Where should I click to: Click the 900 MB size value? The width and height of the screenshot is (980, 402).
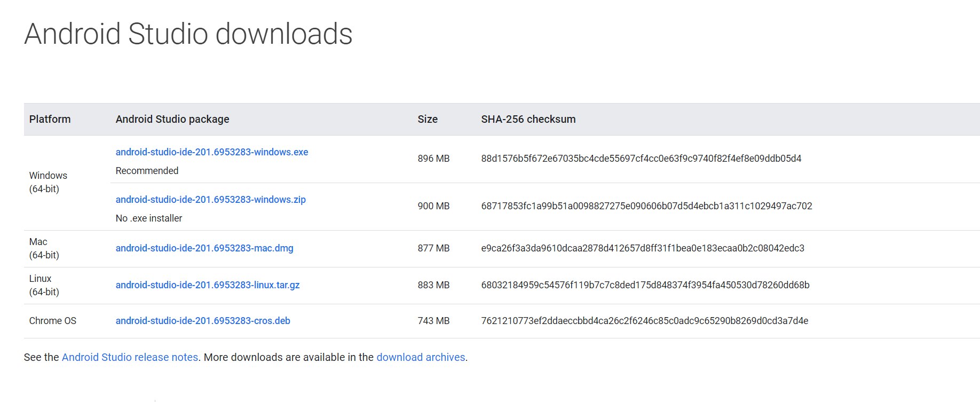click(x=434, y=206)
